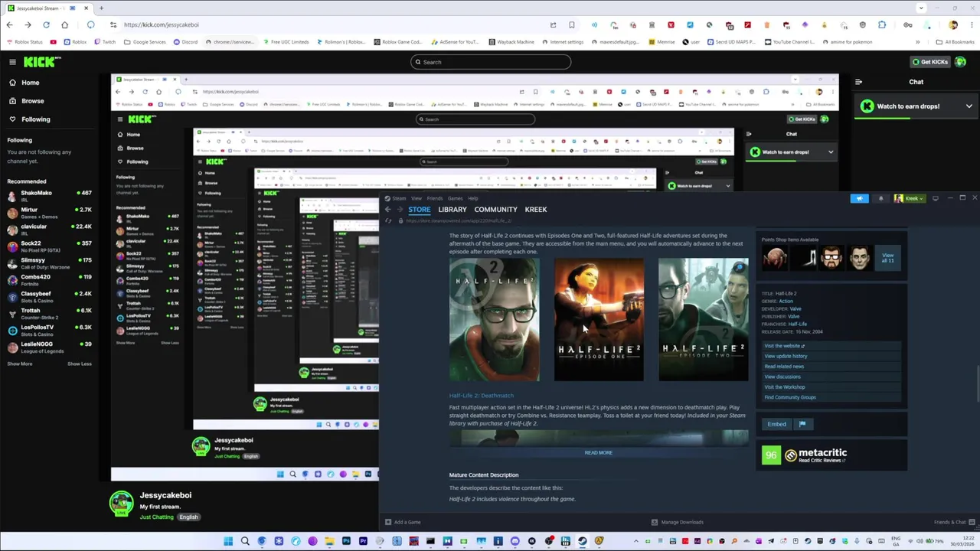Switch to Steam LIBRARY tab
Screen dimensions: 980x551
point(452,210)
